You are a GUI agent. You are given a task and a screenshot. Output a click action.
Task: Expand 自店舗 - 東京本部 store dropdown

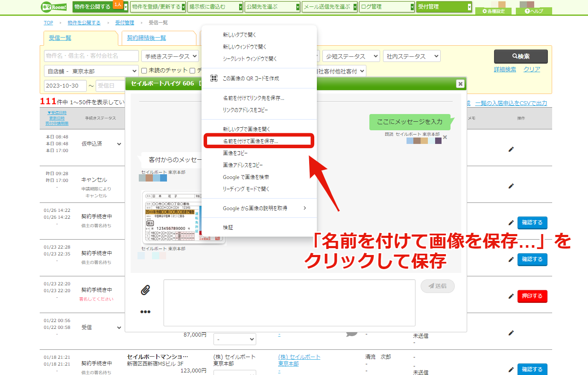[x=91, y=71]
